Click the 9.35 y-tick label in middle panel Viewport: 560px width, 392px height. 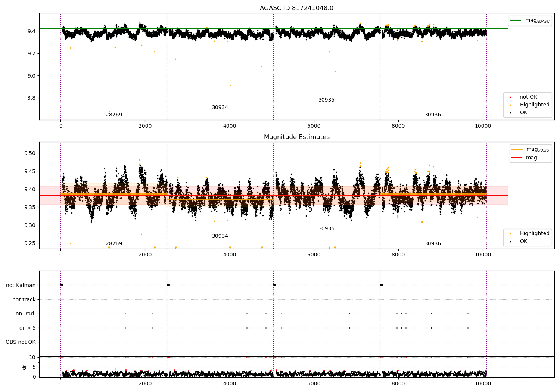30,207
